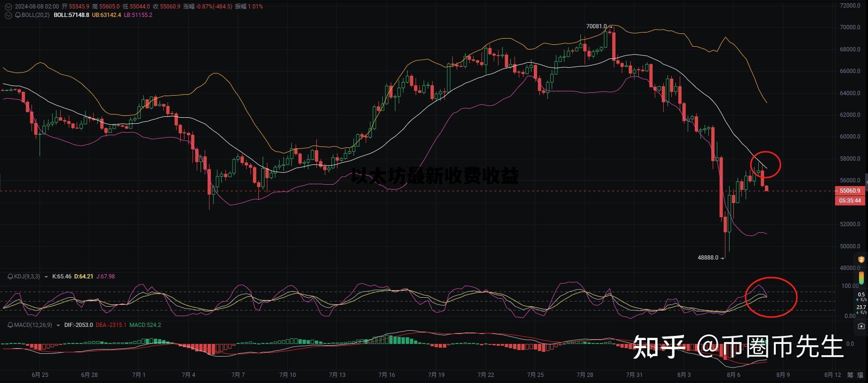Open the MACD indicator dropdown arrow
Image resolution: width=868 pixels, height=383 pixels.
(x=58, y=326)
